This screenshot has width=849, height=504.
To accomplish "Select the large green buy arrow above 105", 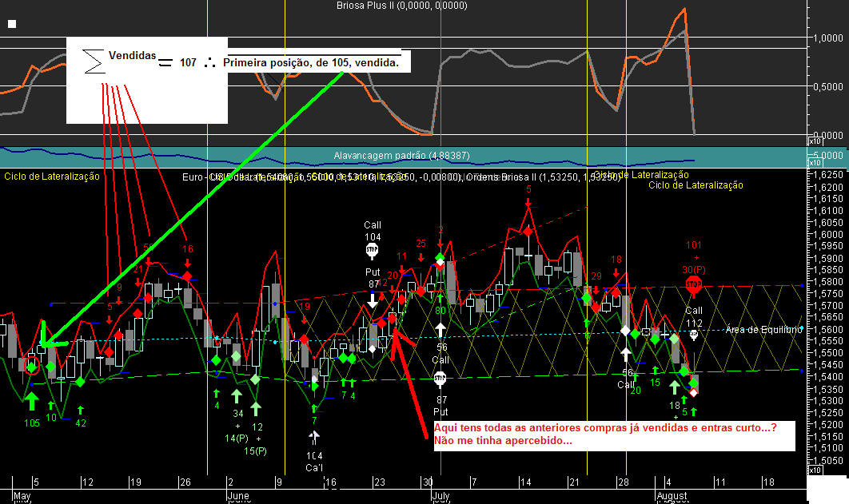I will (32, 401).
